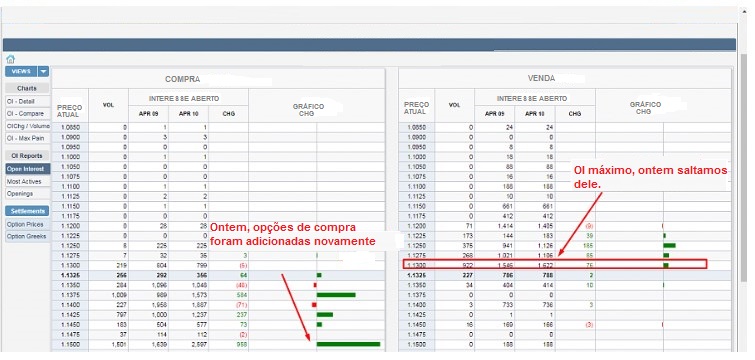This screenshot has height=360, width=755.
Task: Click change value 584 in COMPRA table
Action: tap(241, 295)
